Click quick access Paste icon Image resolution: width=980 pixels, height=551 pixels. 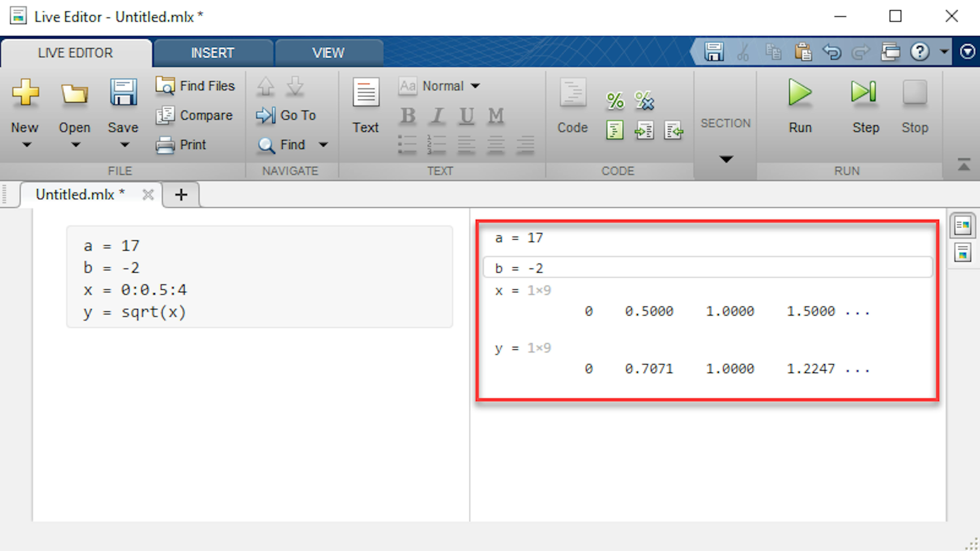[803, 52]
